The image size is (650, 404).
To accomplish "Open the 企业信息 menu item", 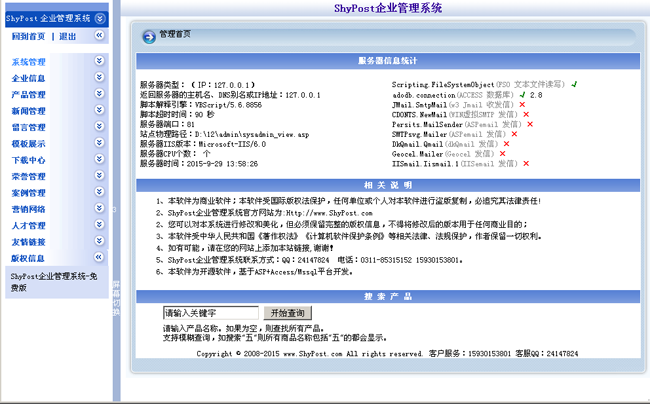I will (x=29, y=78).
